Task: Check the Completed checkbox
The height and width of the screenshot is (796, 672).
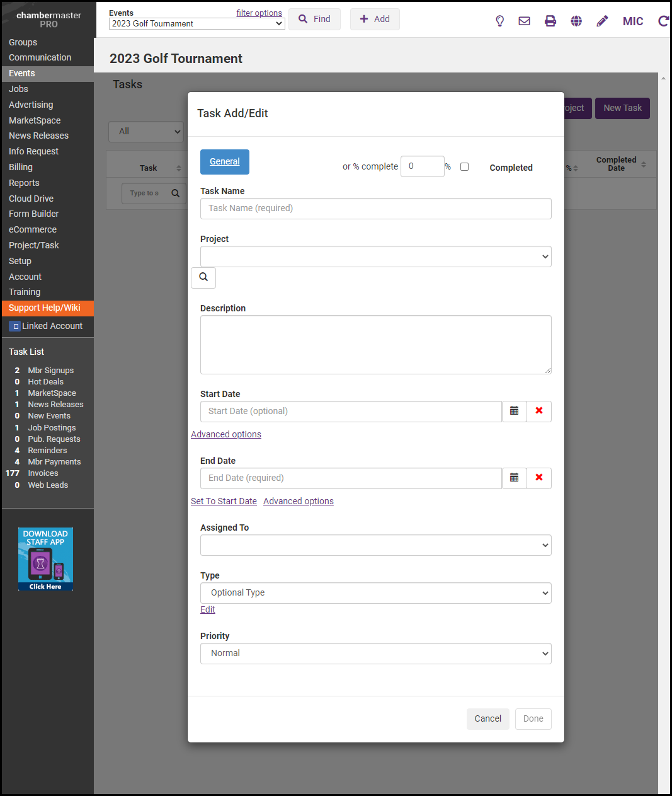Action: click(x=464, y=167)
